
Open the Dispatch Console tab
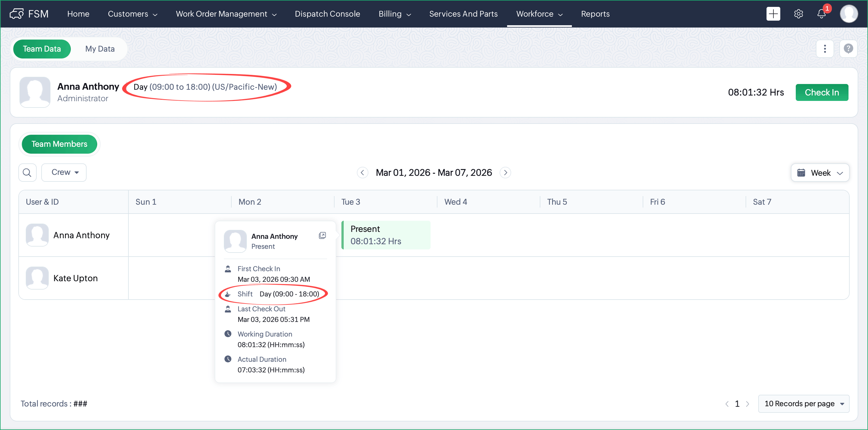[x=327, y=14]
